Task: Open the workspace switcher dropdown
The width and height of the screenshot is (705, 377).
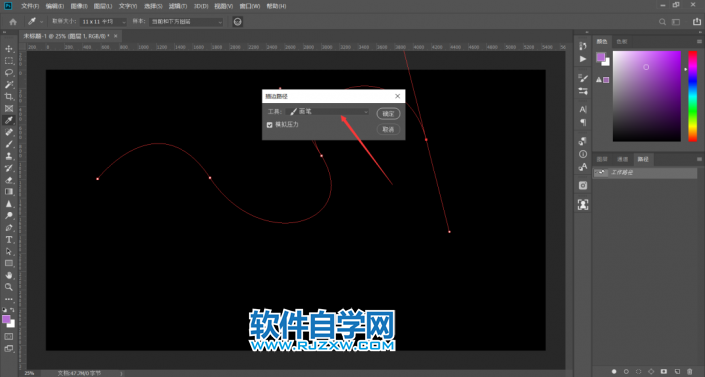Action: [x=676, y=22]
